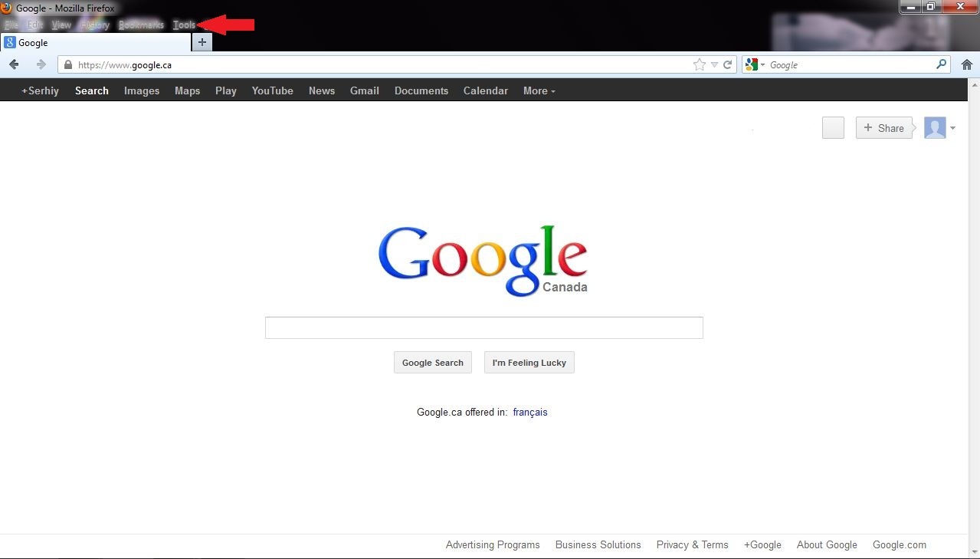
Task: Open Calendar in Google bar
Action: click(486, 90)
